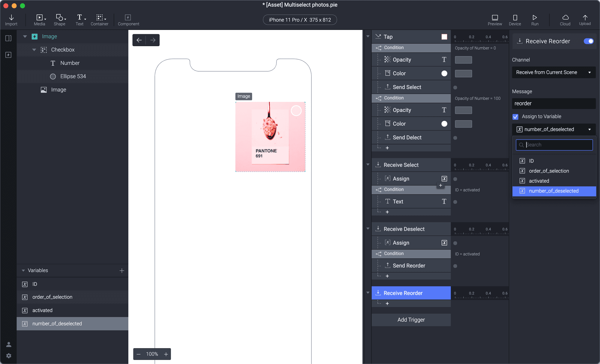Select Send Reorder response
The image size is (600, 364).
click(411, 266)
